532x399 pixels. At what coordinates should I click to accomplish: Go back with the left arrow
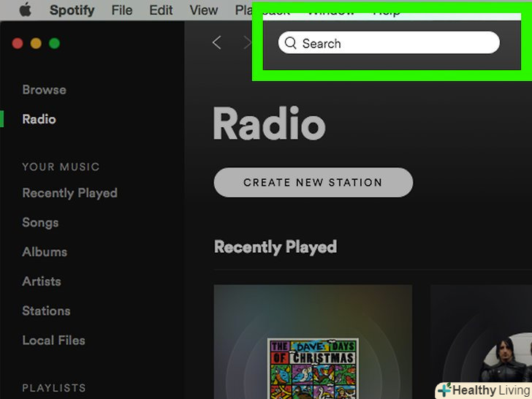tap(217, 42)
